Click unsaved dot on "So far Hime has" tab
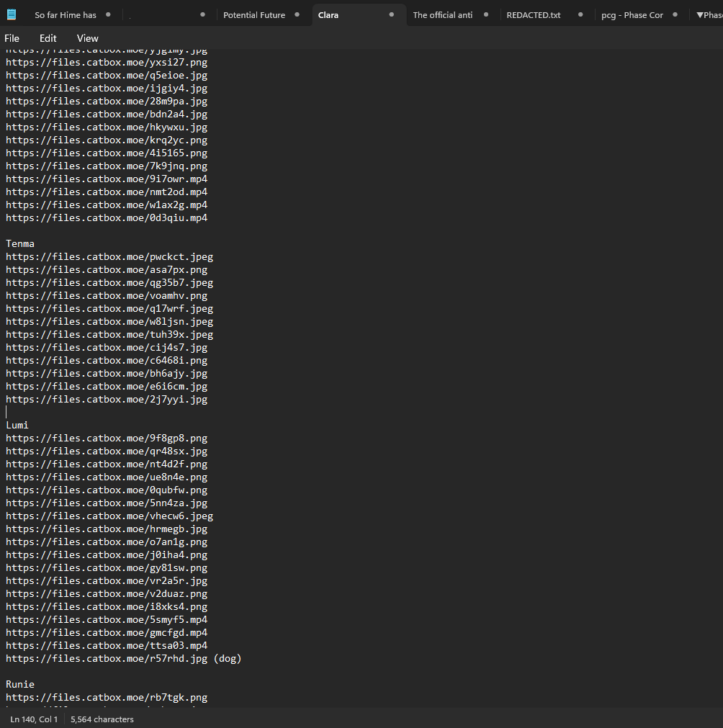The image size is (723, 728). 108,14
